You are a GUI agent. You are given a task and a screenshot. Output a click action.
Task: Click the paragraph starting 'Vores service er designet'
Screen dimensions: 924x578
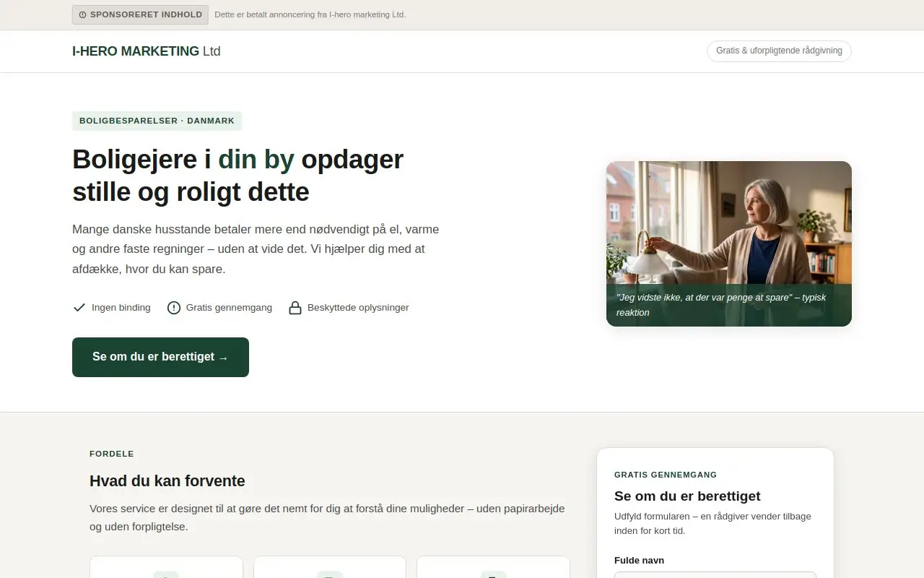[327, 517]
